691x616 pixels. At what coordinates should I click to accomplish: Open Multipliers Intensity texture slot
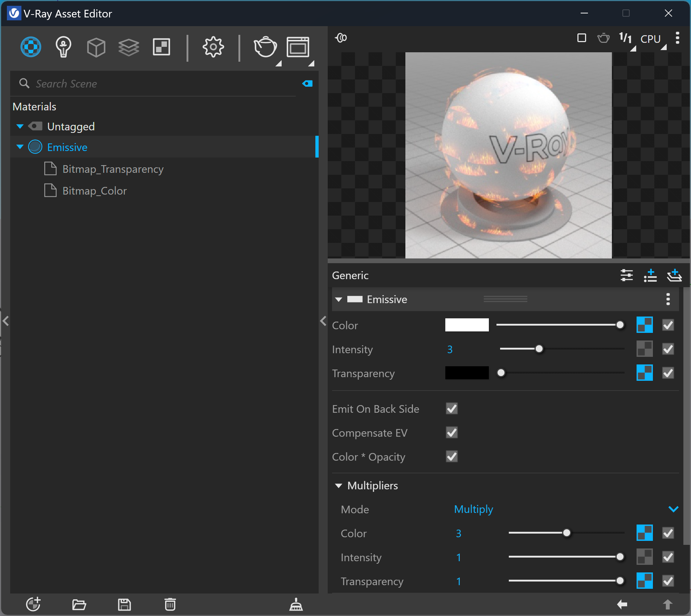pos(645,557)
